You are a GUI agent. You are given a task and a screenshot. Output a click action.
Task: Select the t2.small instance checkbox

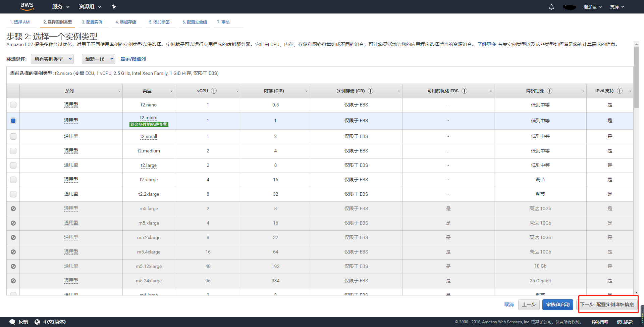pyautogui.click(x=13, y=137)
